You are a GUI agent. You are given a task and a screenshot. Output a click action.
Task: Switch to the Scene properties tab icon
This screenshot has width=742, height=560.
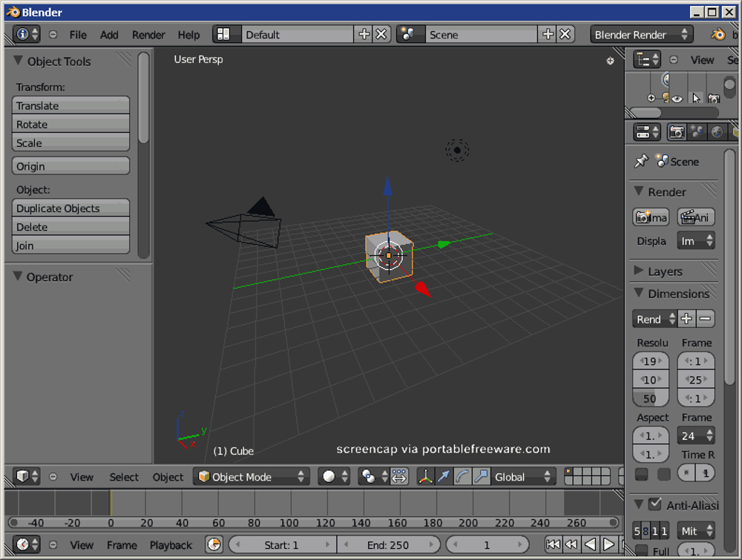click(x=697, y=132)
